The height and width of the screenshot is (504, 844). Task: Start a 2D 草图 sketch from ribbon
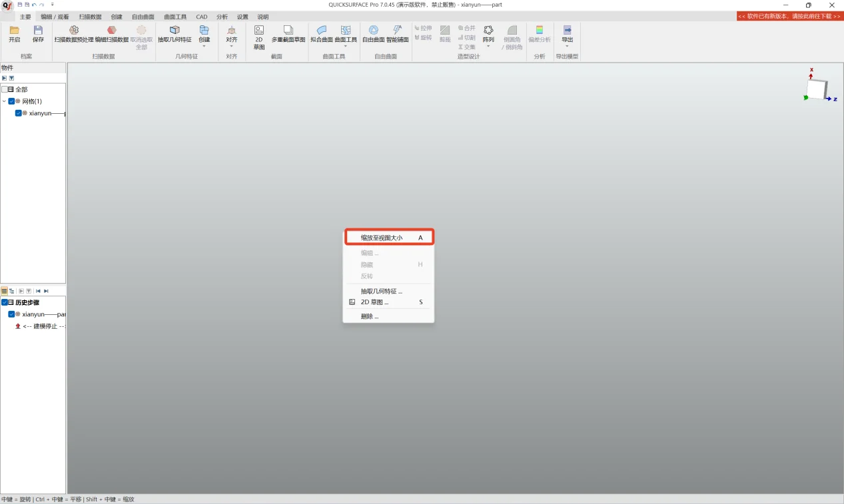(x=259, y=31)
